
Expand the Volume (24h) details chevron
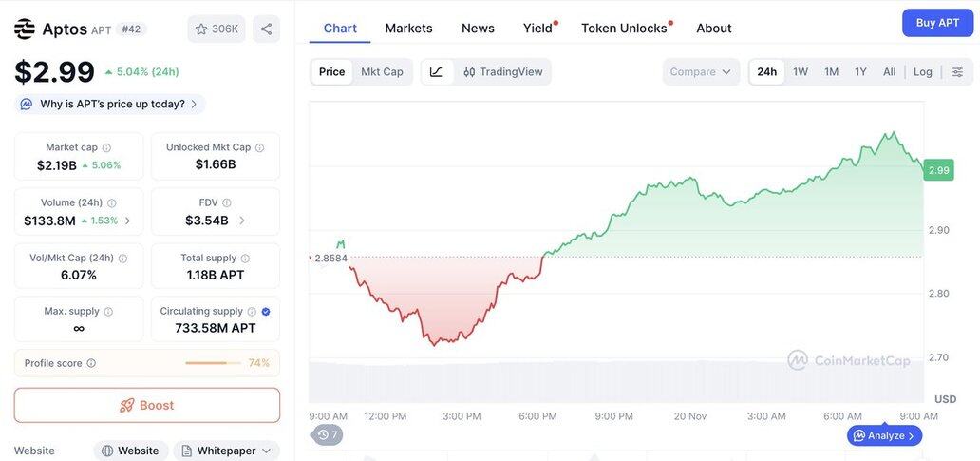128,221
